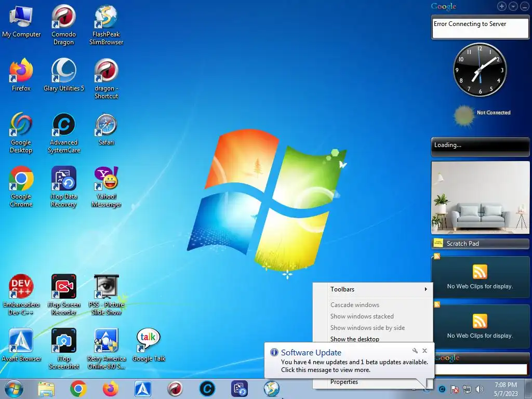Open the Software Update notification message
Viewport: 532px width, 399px height.
[354, 366]
